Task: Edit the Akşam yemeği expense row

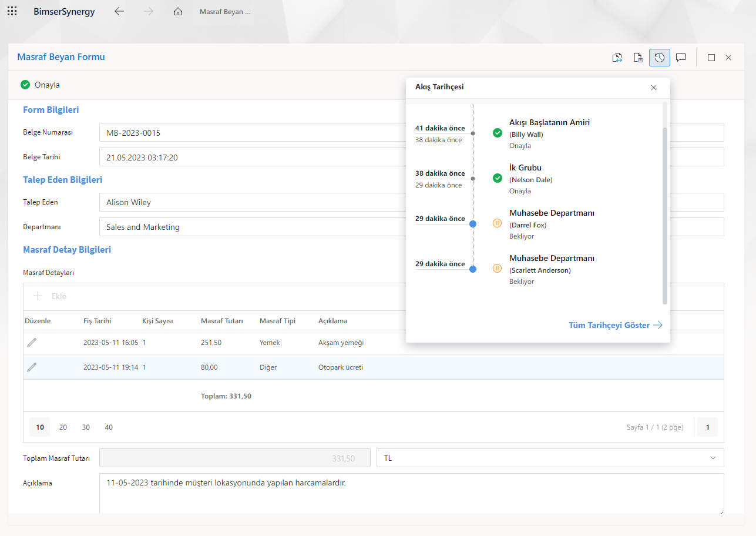Action: click(x=32, y=343)
